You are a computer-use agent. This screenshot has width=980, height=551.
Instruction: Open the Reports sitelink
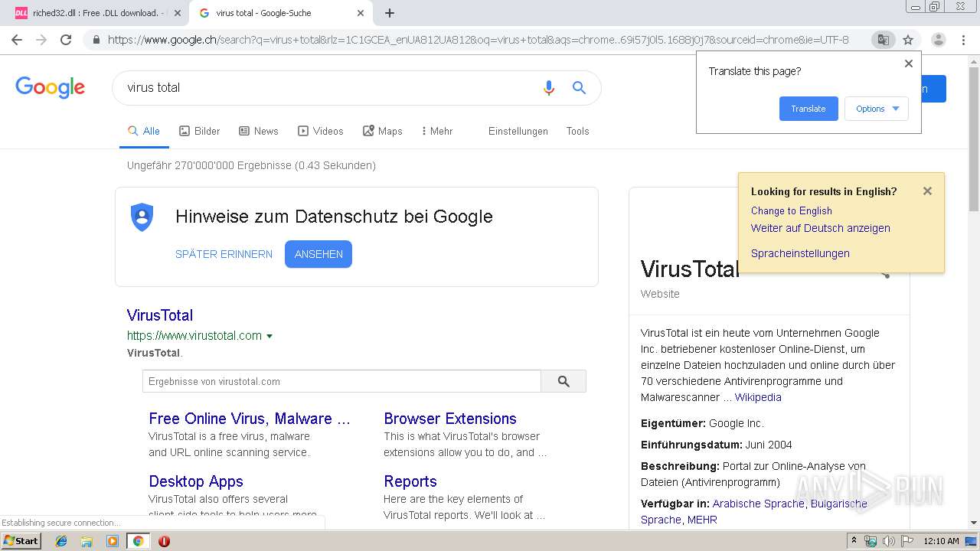click(410, 481)
